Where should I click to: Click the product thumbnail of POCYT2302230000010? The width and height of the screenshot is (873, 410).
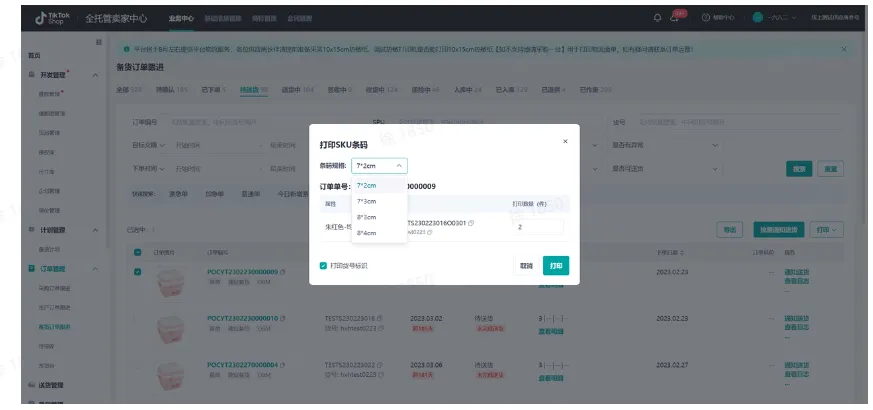tap(170, 329)
